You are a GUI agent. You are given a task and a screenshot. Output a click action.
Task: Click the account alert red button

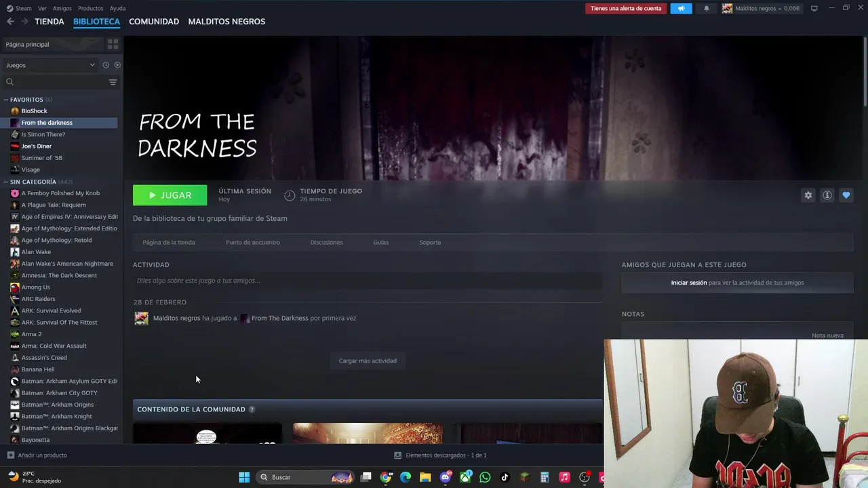pyautogui.click(x=626, y=8)
